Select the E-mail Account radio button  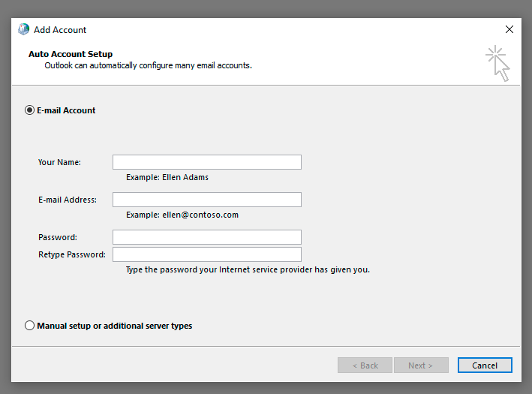(30, 110)
